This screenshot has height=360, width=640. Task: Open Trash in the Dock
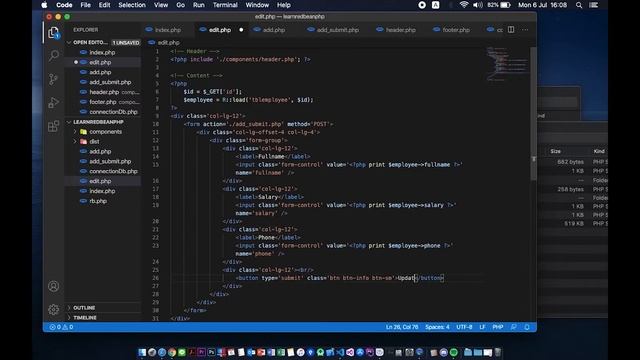[x=498, y=352]
